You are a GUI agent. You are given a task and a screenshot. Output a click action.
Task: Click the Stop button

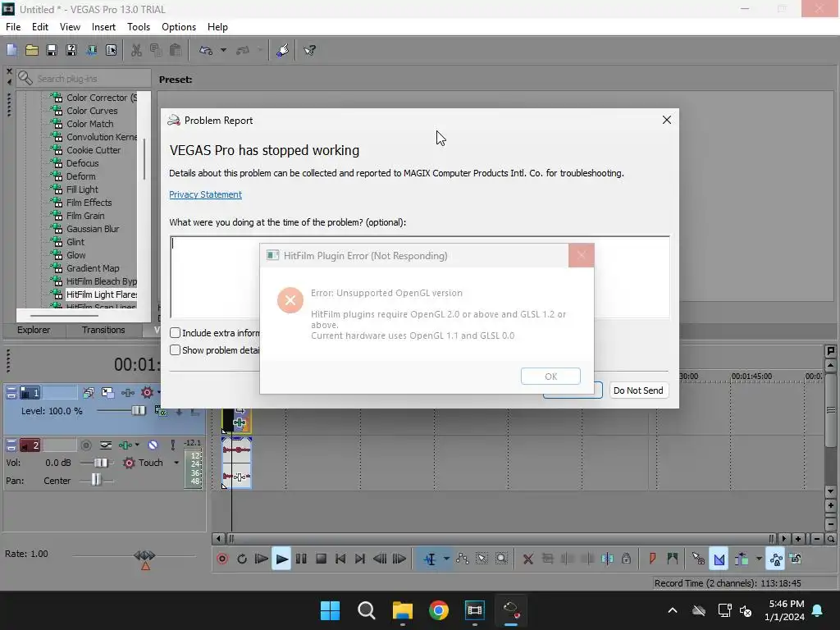click(x=321, y=559)
